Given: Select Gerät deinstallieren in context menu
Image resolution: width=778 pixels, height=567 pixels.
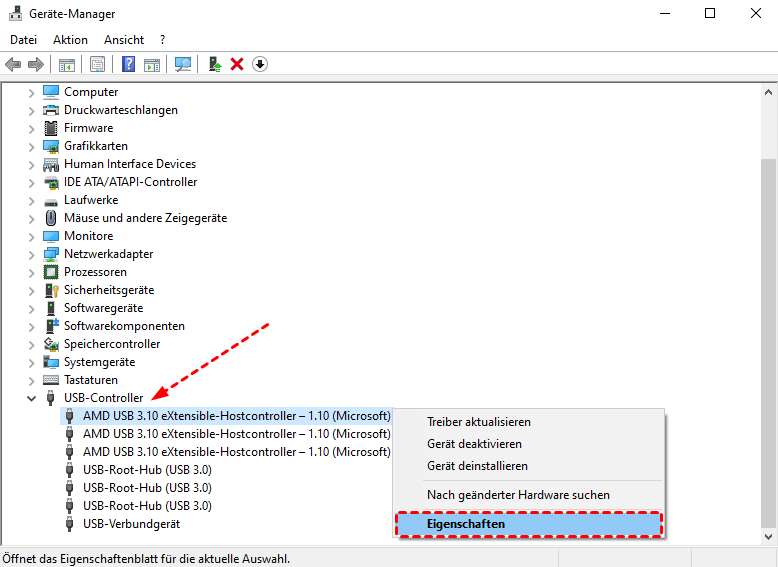Looking at the screenshot, I should click(x=477, y=466).
